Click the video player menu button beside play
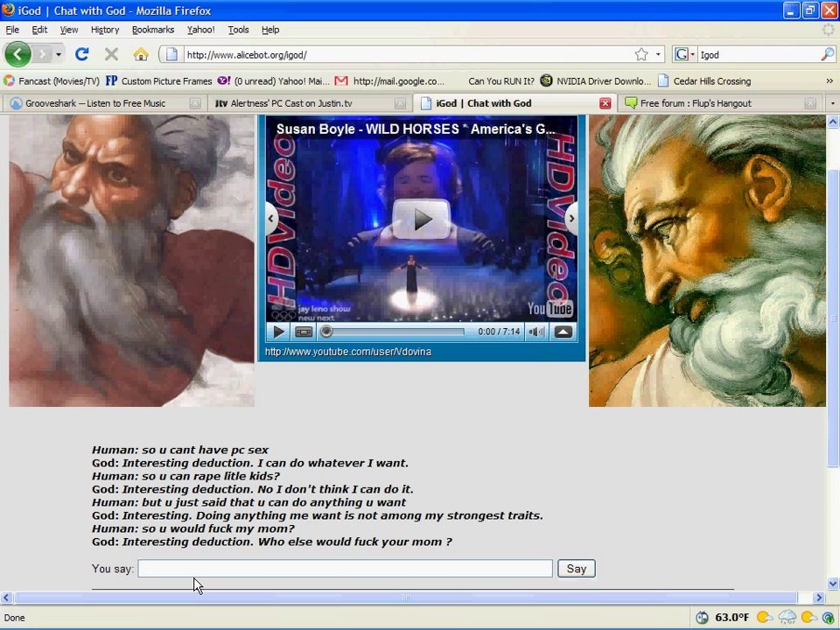Viewport: 840px width, 630px height. point(304,332)
